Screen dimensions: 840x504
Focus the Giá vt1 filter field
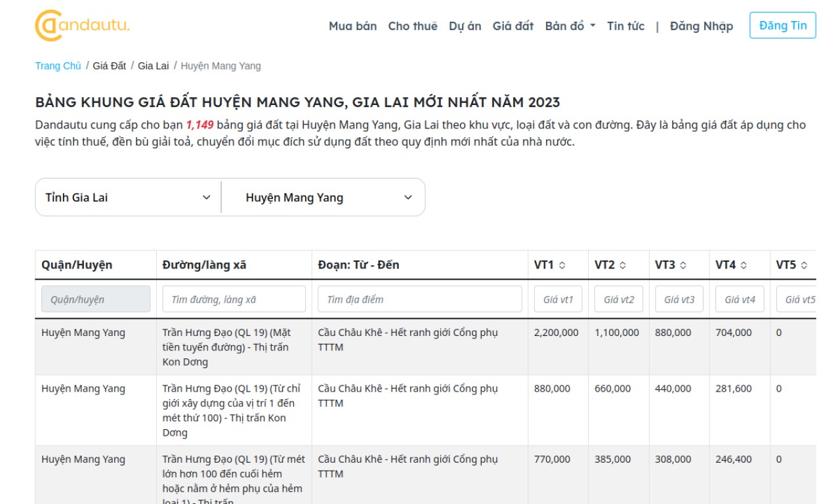pyautogui.click(x=558, y=299)
